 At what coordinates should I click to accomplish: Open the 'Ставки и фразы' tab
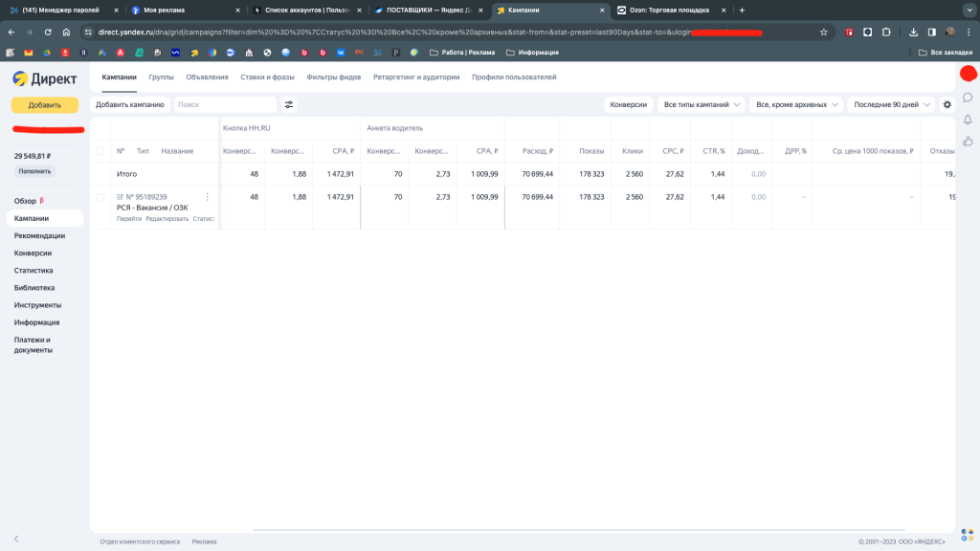(x=267, y=77)
